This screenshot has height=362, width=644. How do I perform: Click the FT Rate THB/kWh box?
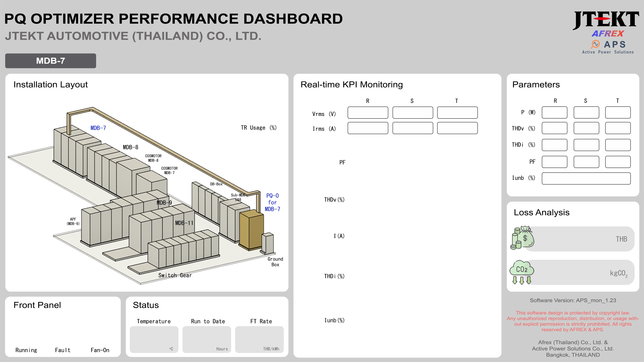pyautogui.click(x=259, y=340)
